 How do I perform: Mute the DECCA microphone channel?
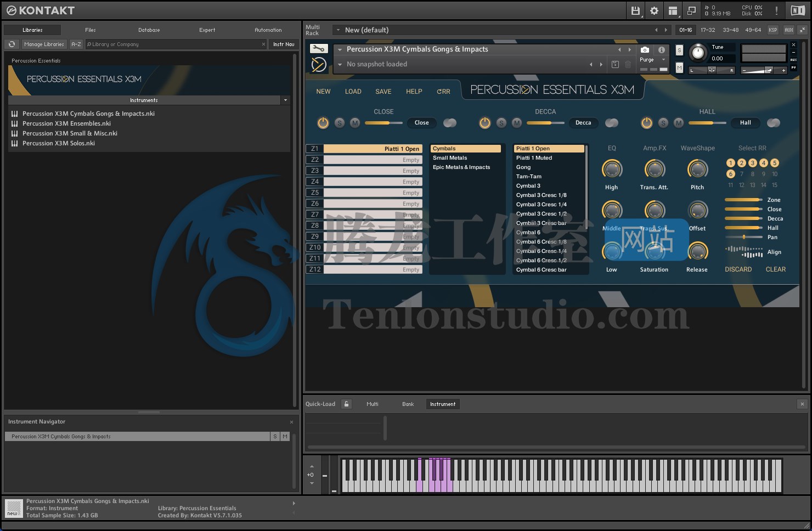tap(517, 123)
